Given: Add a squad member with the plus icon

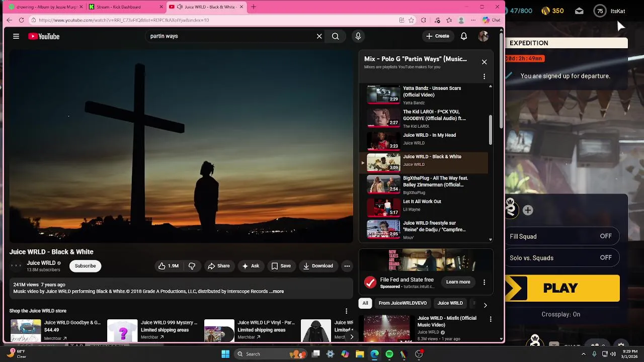Looking at the screenshot, I should [x=528, y=210].
